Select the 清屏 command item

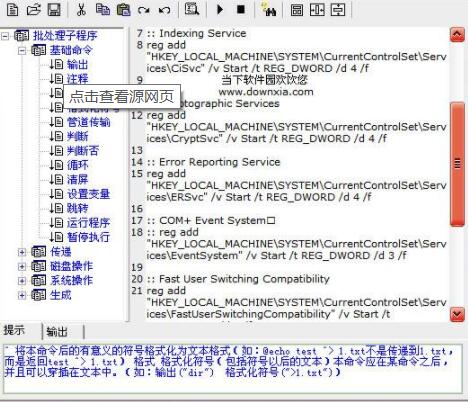[x=77, y=179]
